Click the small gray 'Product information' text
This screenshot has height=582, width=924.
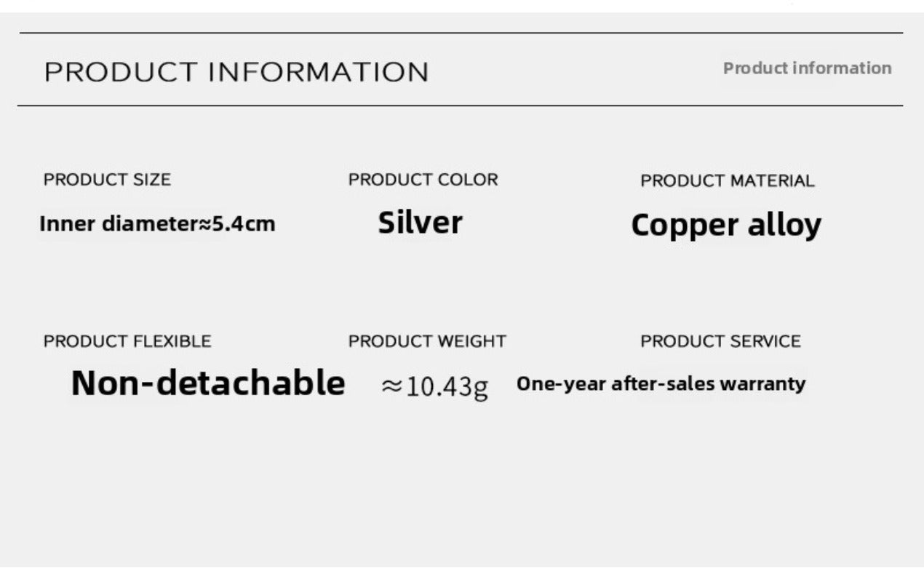[807, 68]
